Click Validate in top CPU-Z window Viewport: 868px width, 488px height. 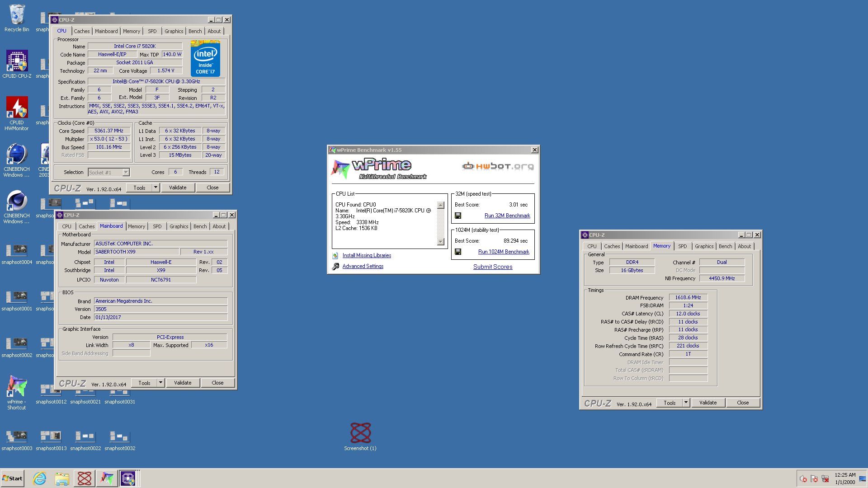click(x=178, y=188)
